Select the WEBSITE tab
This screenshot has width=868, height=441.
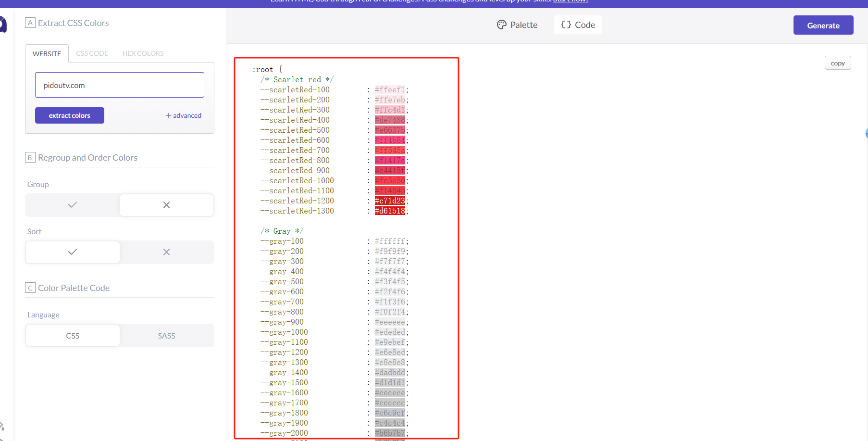[x=47, y=54]
